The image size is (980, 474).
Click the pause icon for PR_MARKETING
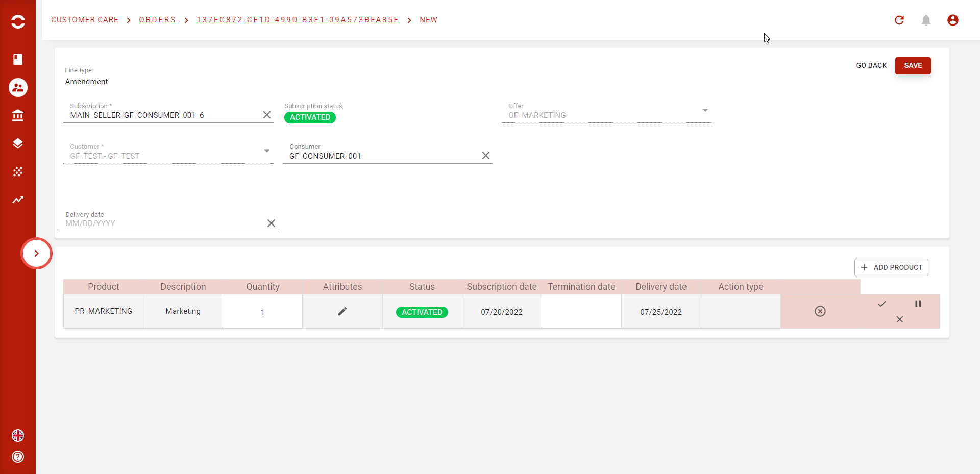point(918,304)
